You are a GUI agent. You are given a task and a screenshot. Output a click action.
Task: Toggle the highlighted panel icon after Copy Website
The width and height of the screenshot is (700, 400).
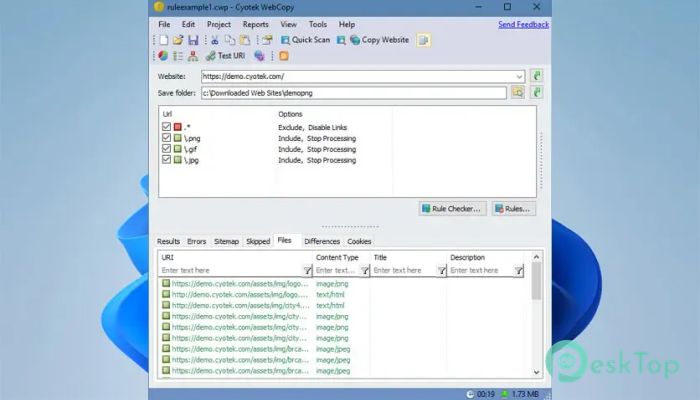tap(423, 40)
